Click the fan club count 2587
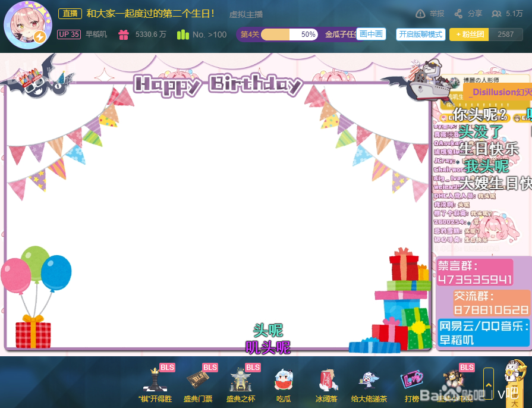Image resolution: width=532 pixels, height=408 pixels. click(505, 34)
